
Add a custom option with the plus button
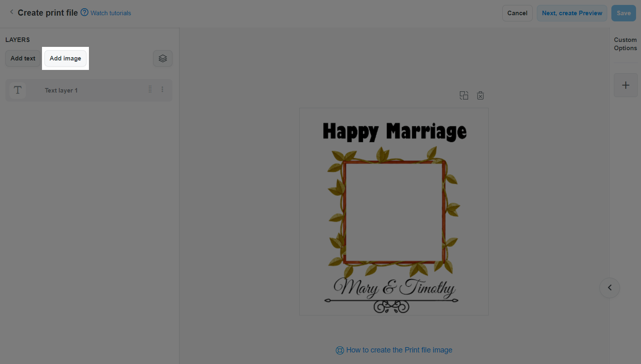626,85
